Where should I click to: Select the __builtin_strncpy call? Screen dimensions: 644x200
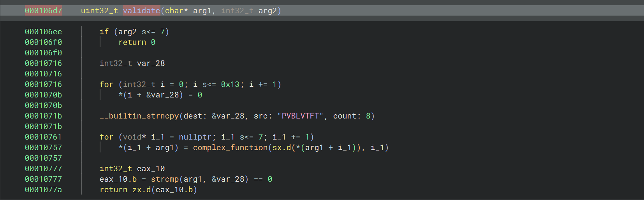(x=139, y=116)
